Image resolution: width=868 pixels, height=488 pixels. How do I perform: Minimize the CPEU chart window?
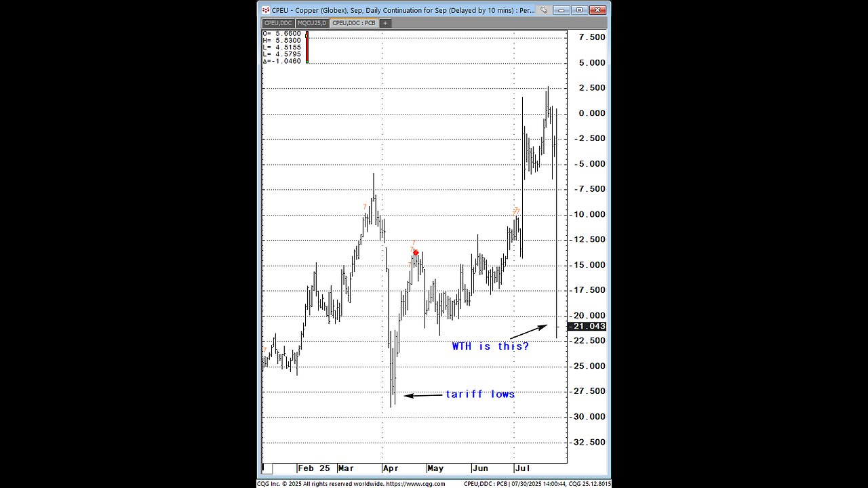point(561,10)
